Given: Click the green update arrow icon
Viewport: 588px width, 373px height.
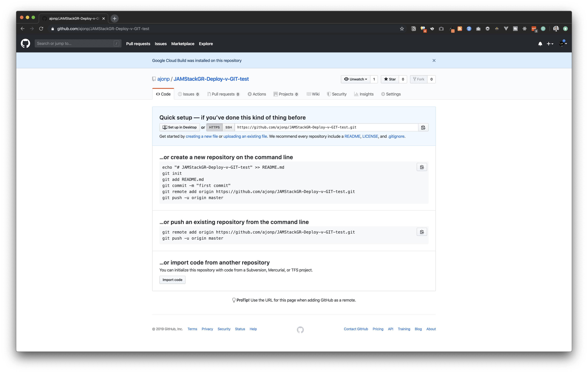Looking at the screenshot, I should pos(565,29).
